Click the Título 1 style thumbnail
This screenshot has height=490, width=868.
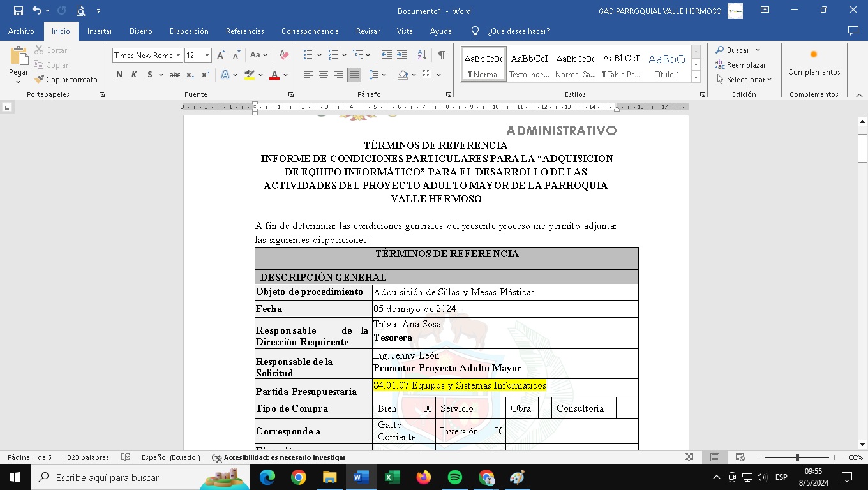coord(667,64)
